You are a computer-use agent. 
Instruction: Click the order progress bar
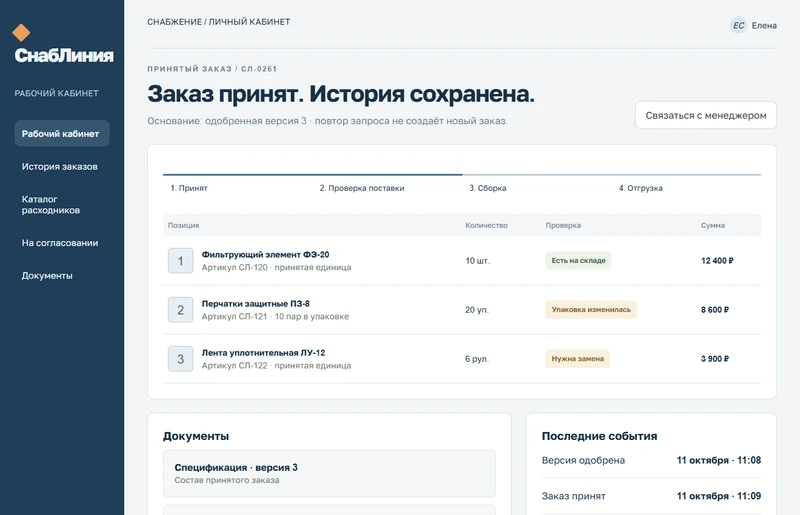pos(462,175)
